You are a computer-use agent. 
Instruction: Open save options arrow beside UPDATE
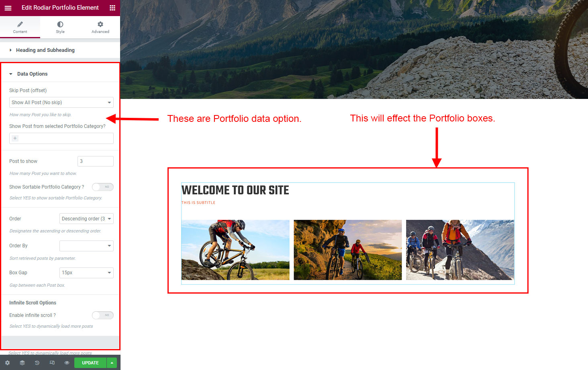112,363
